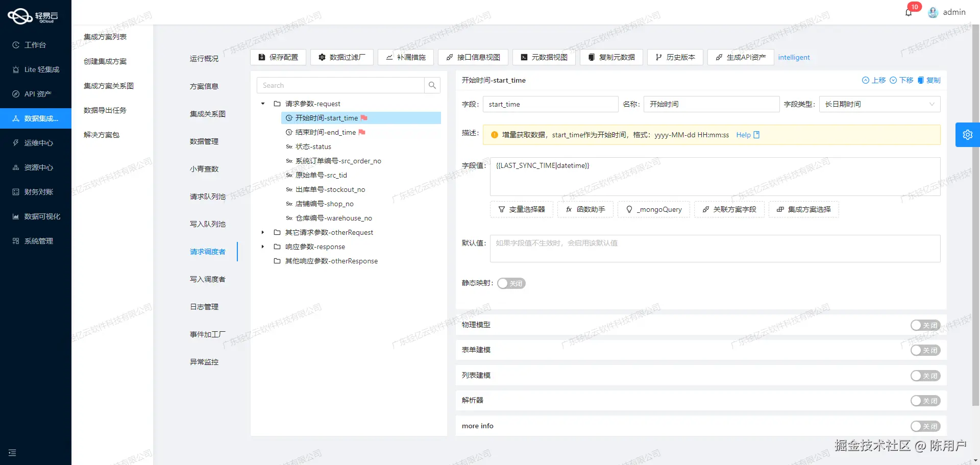Enable the 物理模型 toggle
Screen dimensions: 980x465
(925, 325)
